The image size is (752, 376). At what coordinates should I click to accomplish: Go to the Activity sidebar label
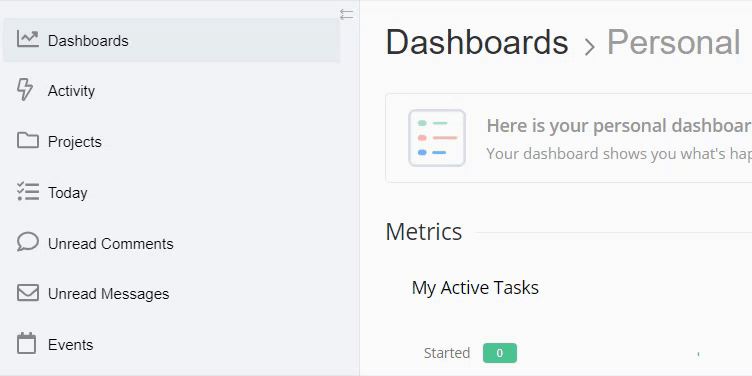tap(71, 91)
